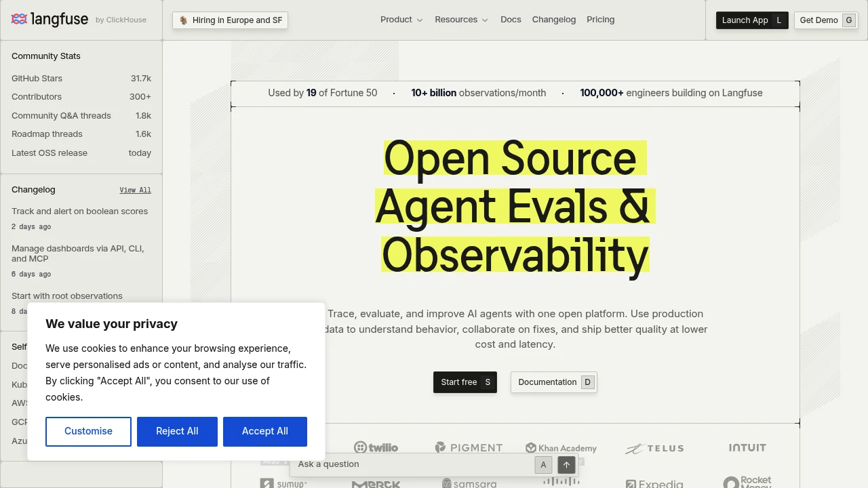This screenshot has width=868, height=488.
Task: Open the Docs page
Action: point(511,20)
